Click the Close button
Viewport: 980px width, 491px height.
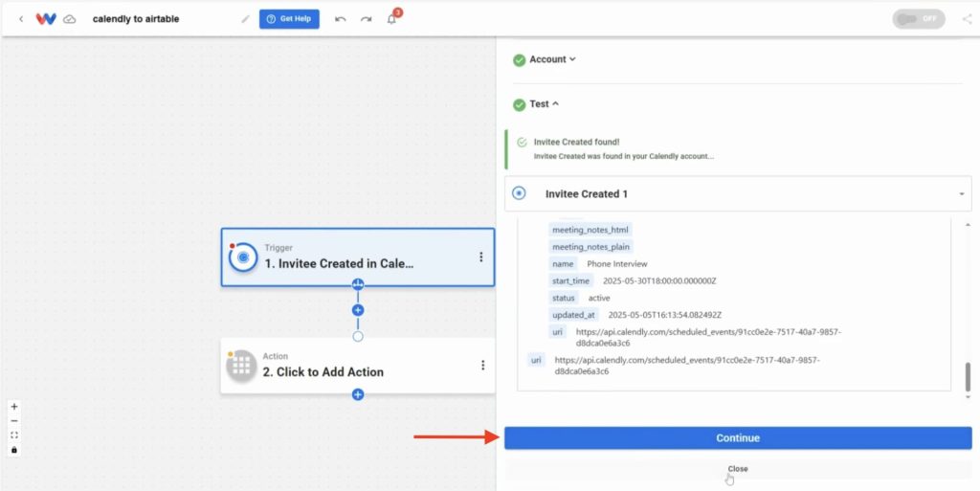click(x=738, y=469)
